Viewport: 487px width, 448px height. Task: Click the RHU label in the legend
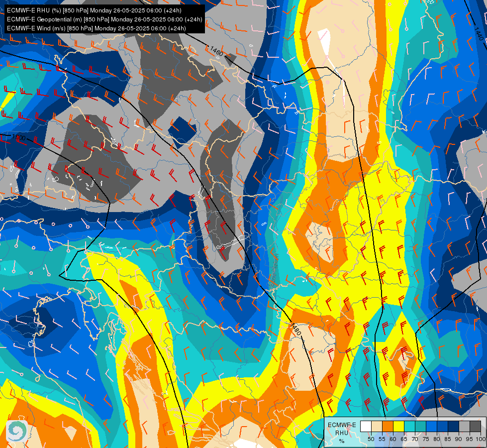tap(342, 433)
